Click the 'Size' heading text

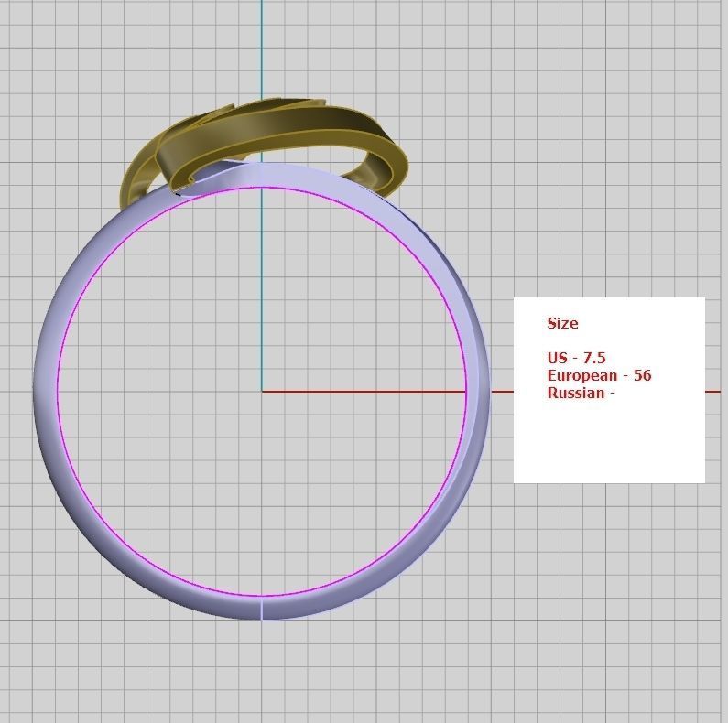(x=562, y=323)
